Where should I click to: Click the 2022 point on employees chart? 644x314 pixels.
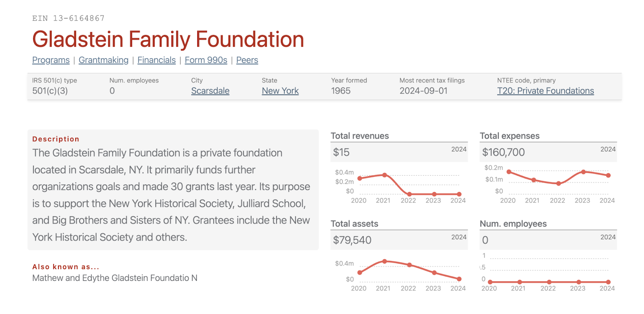(549, 282)
